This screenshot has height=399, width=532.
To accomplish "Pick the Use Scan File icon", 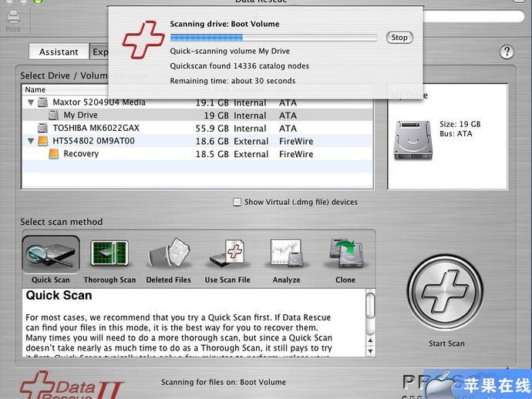I will pos(227,255).
